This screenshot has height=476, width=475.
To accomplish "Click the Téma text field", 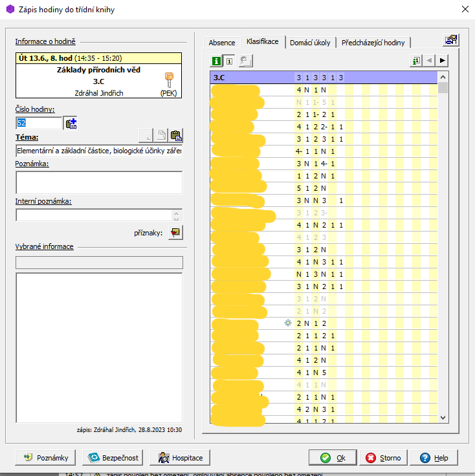I will 99,151.
